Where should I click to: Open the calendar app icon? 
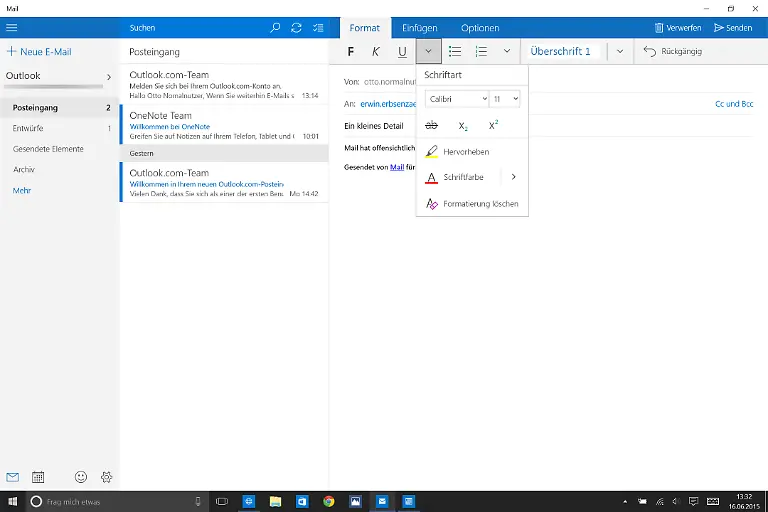[38, 478]
